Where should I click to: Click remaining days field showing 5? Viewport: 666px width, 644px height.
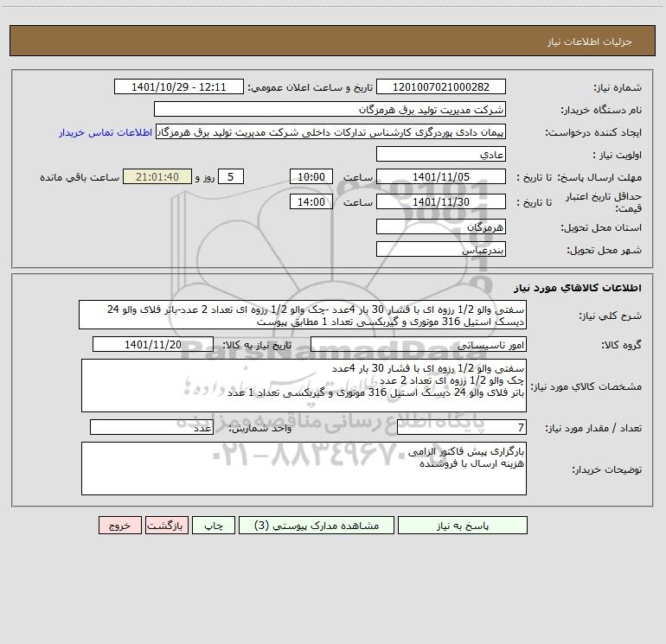click(231, 176)
